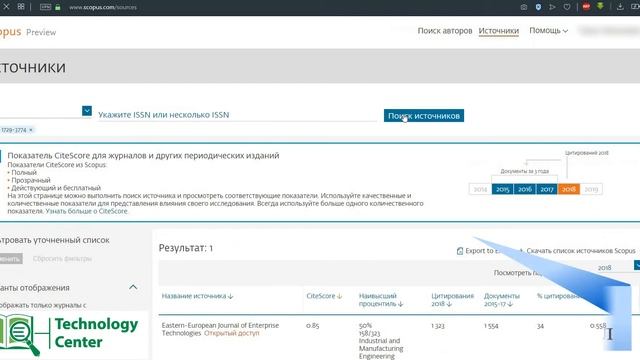Remove the 1729-3774 ISSN filter chip
Image resolution: width=640 pixels, height=360 pixels.
click(31, 130)
